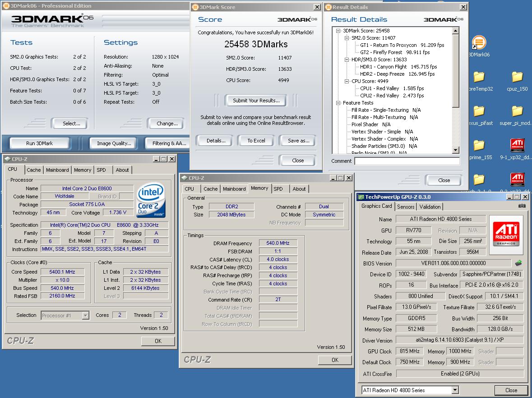This screenshot has width=532, height=398.
Task: Click the Result Details window title icon
Action: pyautogui.click(x=328, y=7)
